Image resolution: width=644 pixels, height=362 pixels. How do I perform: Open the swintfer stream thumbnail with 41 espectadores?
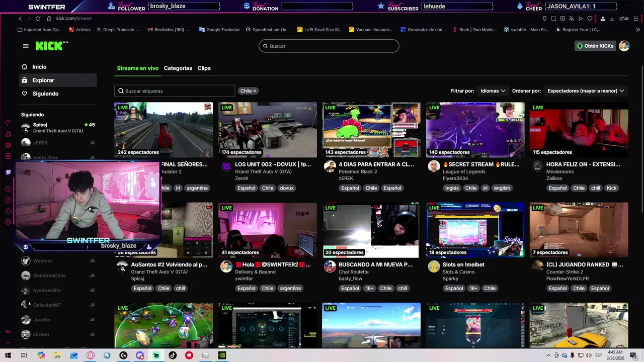pyautogui.click(x=268, y=230)
